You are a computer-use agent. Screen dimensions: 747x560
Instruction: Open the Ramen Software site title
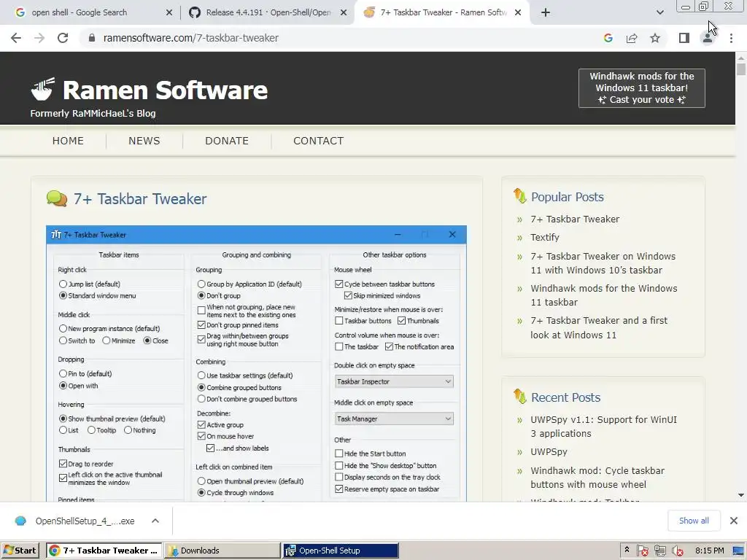pos(165,90)
